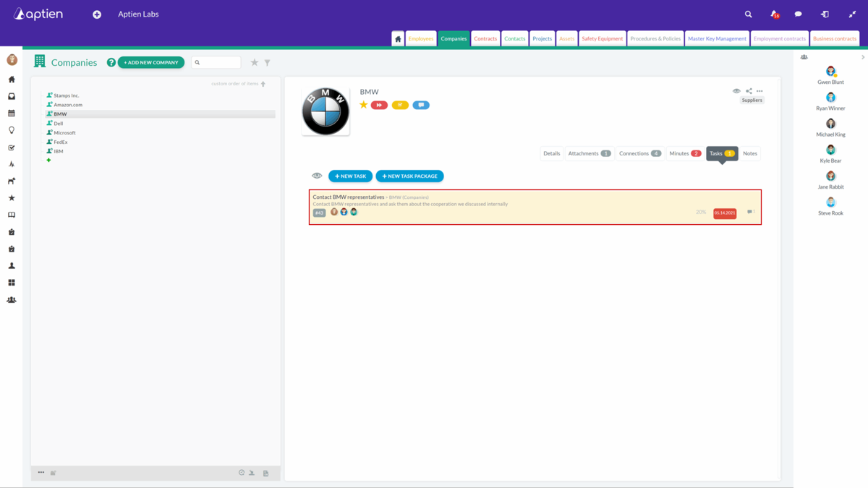Image resolution: width=868 pixels, height=488 pixels.
Task: Click the red fast-forward badge under BMW
Action: click(379, 106)
